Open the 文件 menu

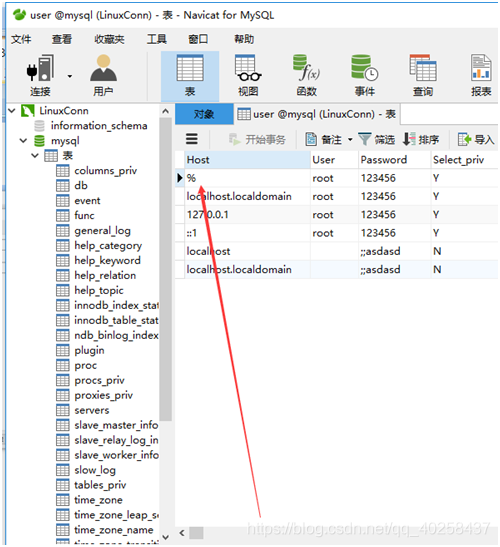coord(21,39)
